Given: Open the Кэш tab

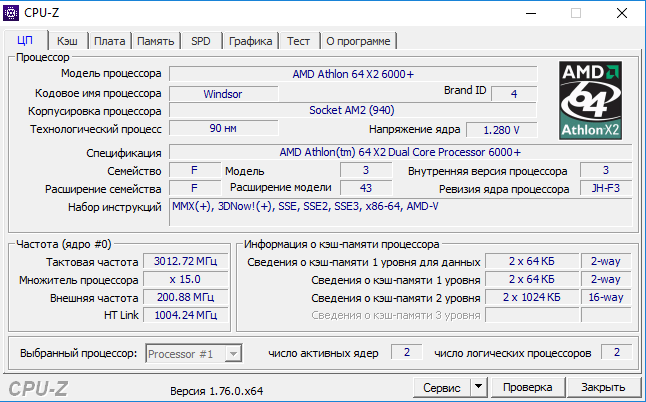Looking at the screenshot, I should pos(67,41).
